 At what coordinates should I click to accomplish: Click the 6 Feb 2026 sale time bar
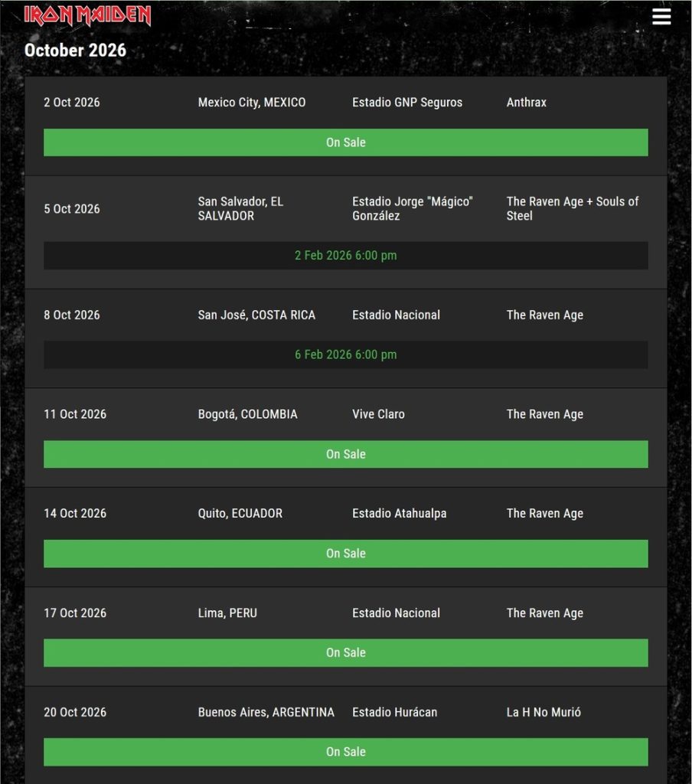[346, 354]
